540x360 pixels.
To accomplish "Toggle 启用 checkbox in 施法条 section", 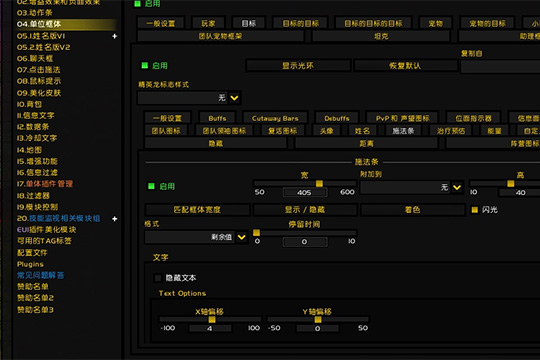I will pyautogui.click(x=151, y=186).
